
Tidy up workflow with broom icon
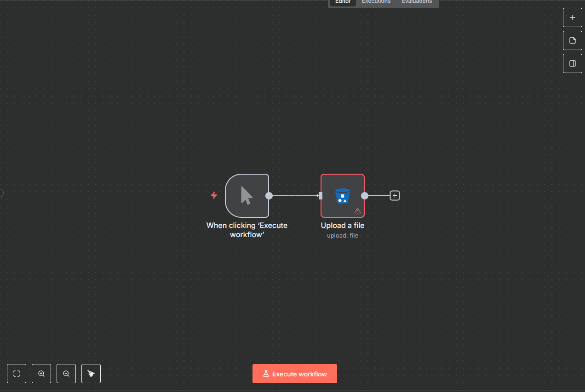tap(91, 374)
